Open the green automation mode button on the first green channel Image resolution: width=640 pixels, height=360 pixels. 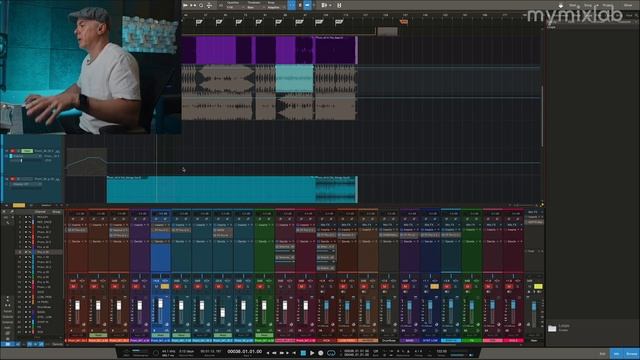coord(264,335)
